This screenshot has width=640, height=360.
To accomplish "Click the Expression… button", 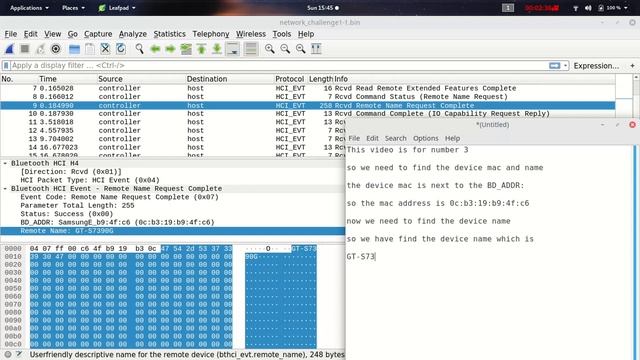I will pos(596,65).
